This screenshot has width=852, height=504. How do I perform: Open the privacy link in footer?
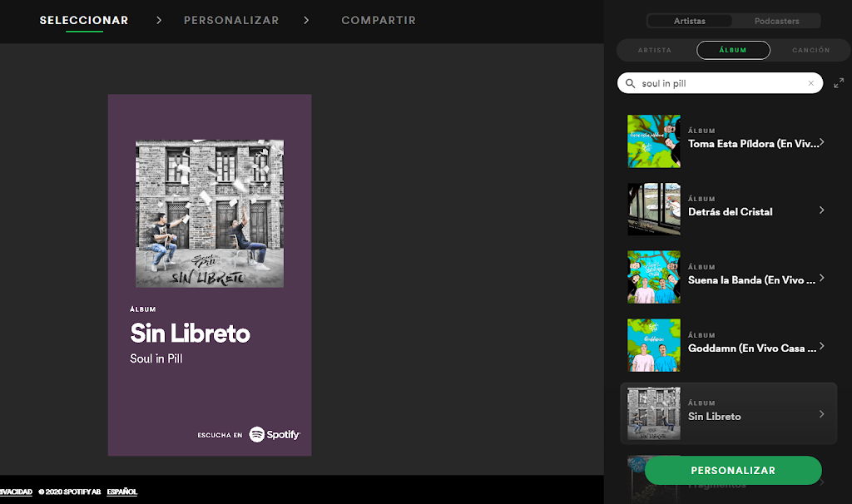point(16,492)
